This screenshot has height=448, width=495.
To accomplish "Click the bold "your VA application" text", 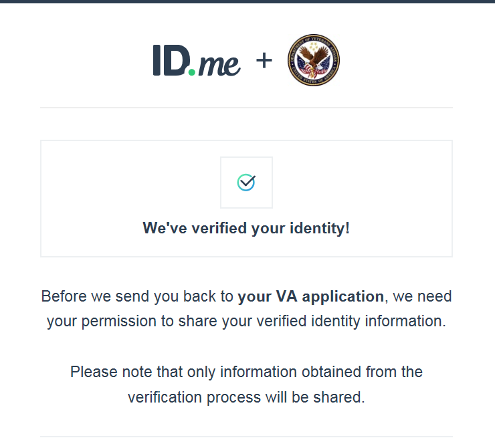I will [x=311, y=296].
